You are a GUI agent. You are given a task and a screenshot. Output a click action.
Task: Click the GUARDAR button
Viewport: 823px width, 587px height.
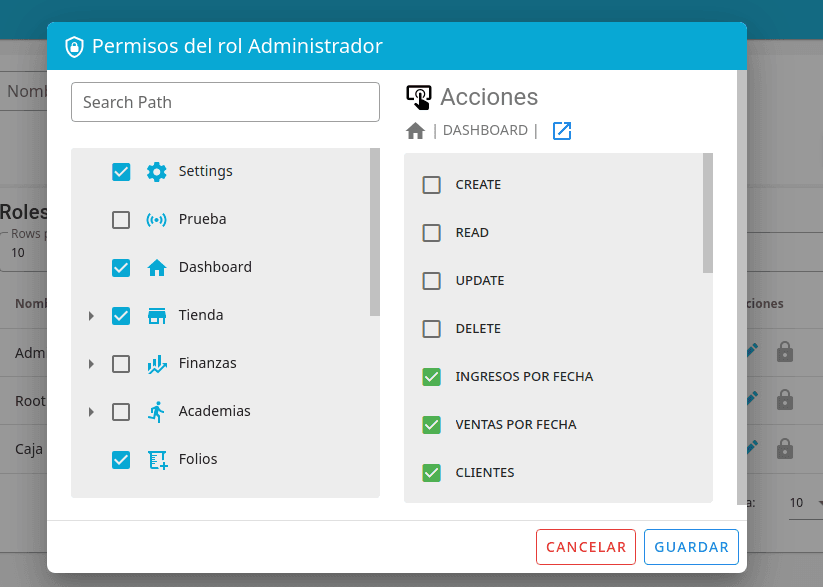(x=691, y=547)
